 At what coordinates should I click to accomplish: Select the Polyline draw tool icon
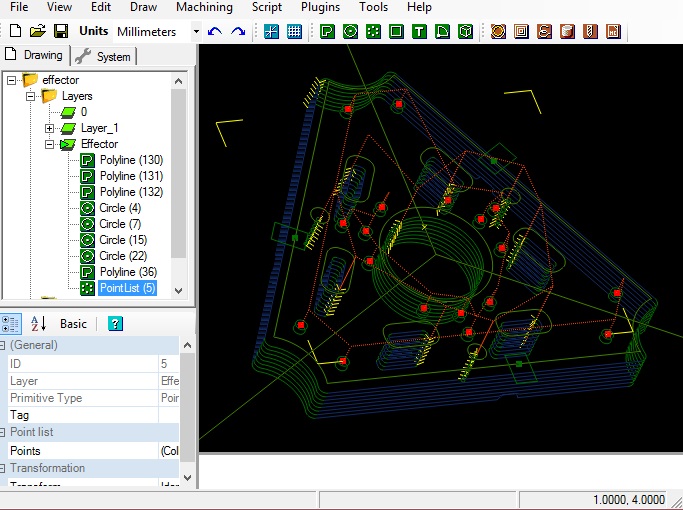click(327, 31)
